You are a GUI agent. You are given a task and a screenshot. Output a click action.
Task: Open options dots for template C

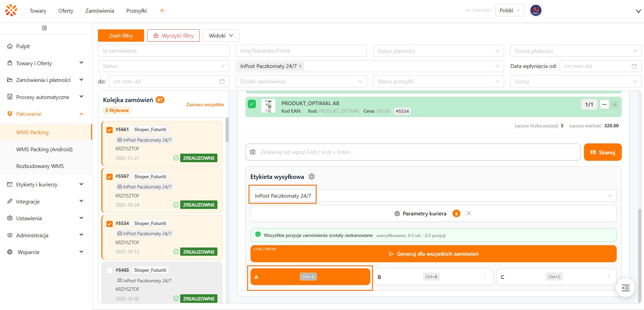[609, 277]
